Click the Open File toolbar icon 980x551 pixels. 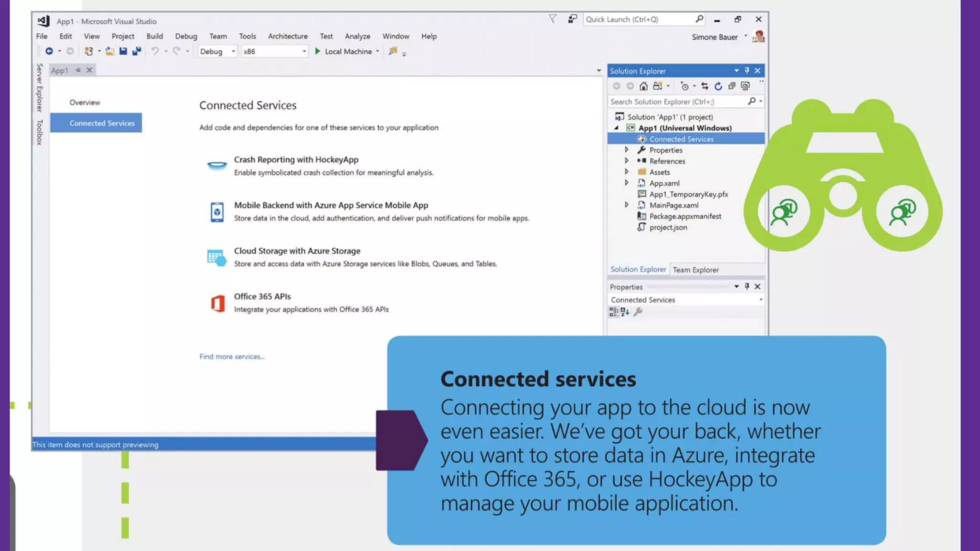coord(110,51)
